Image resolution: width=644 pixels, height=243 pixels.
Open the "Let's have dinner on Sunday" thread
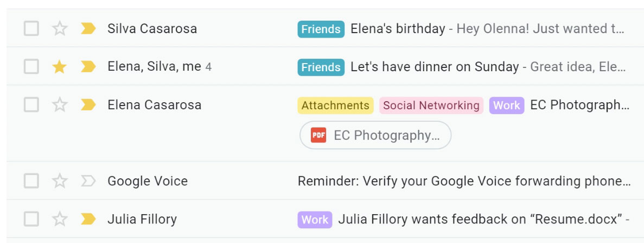click(x=434, y=67)
